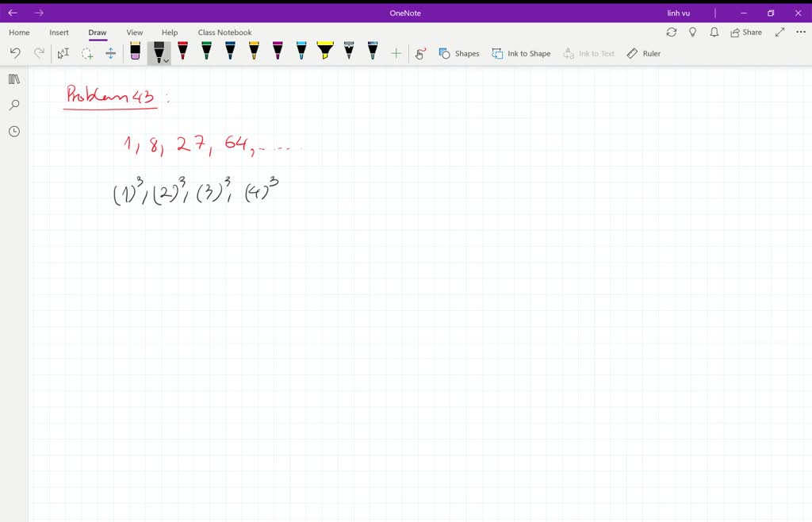Screen dimensions: 812x522
Task: Pick the yellow highlighter
Action: (324, 52)
